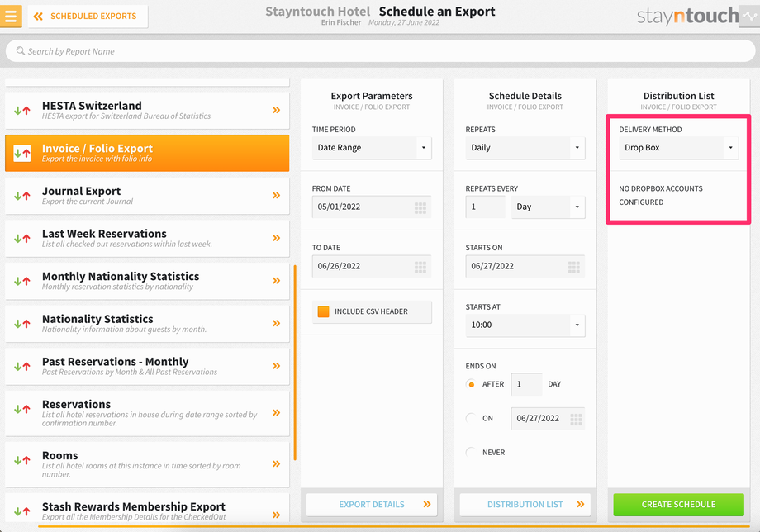Viewport: 760px width, 532px height.
Task: Go back to Scheduled Exports
Action: click(88, 17)
